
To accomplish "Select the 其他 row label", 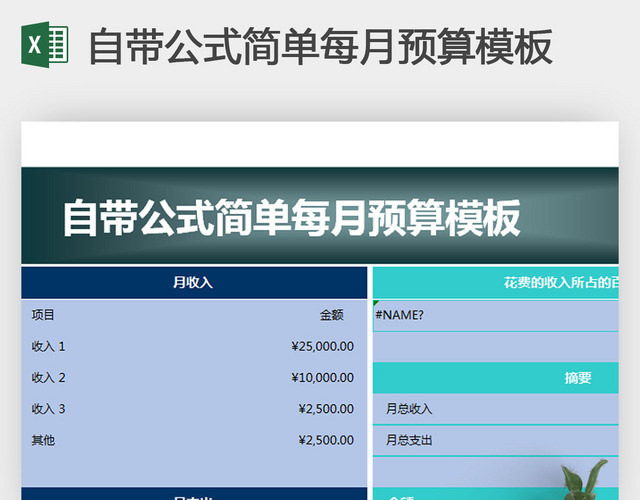I will coord(43,440).
